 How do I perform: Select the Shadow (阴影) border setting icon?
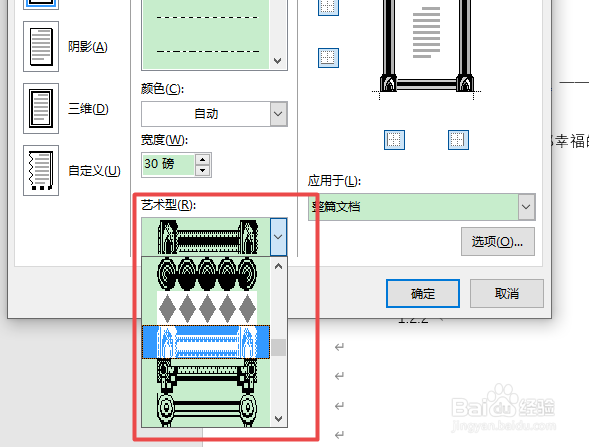pos(41,47)
